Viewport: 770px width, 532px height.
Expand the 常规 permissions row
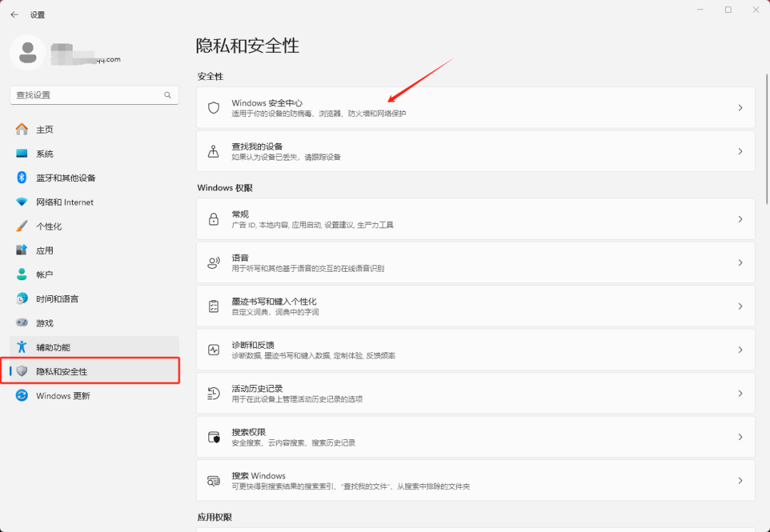click(739, 219)
